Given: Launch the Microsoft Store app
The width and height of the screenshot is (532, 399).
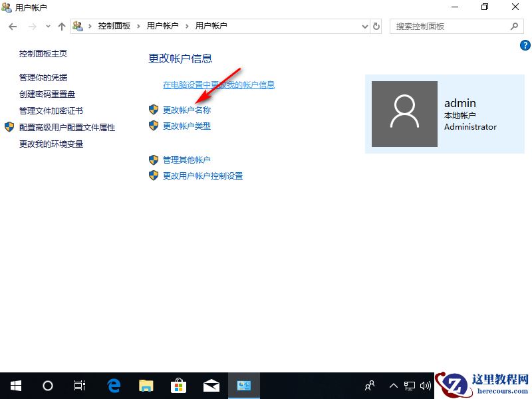Looking at the screenshot, I should tap(178, 385).
